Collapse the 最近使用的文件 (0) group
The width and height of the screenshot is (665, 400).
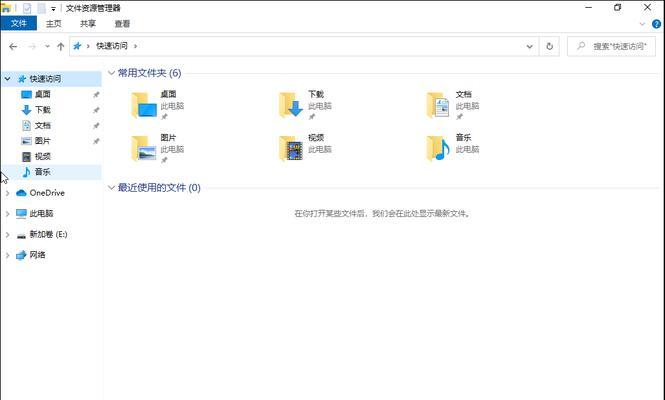click(112, 187)
